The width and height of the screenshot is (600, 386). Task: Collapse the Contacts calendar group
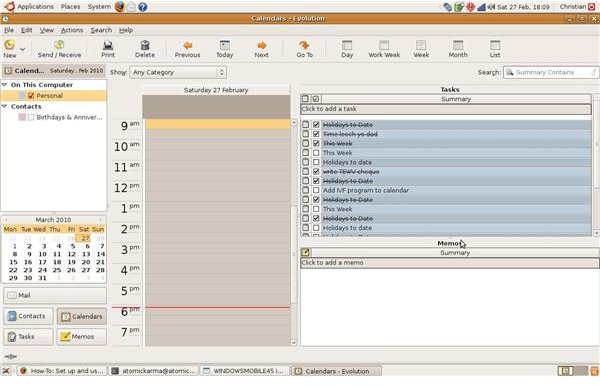tap(5, 106)
